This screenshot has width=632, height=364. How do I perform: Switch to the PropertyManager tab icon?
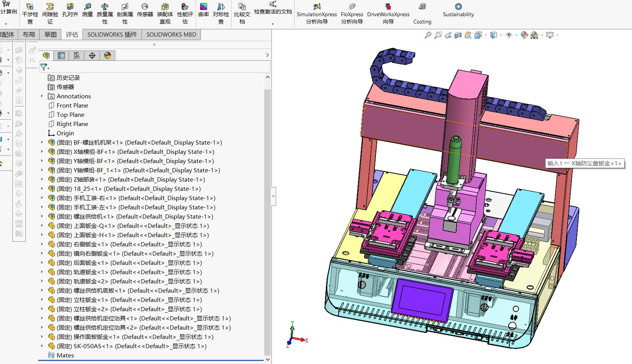(61, 56)
